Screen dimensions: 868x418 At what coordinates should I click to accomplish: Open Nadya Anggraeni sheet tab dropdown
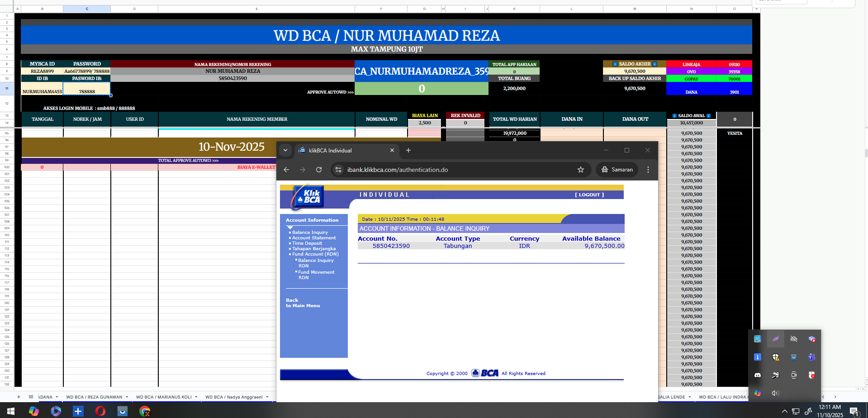267,397
